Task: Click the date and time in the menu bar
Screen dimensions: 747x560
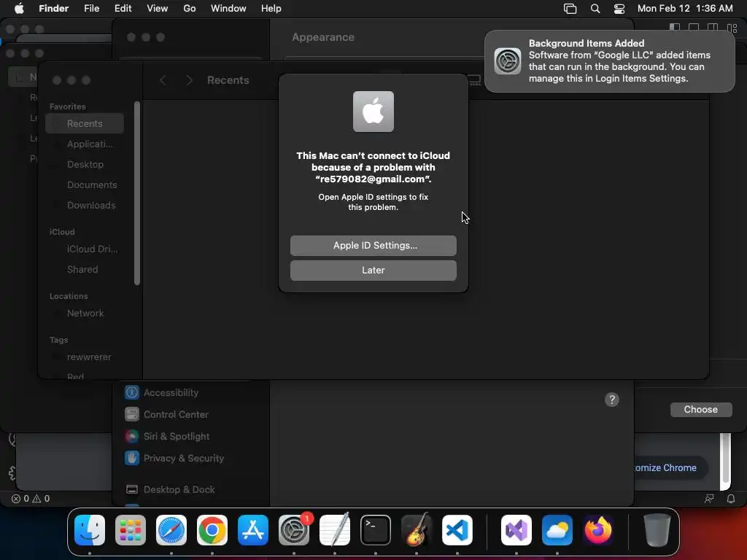Action: 685,8
